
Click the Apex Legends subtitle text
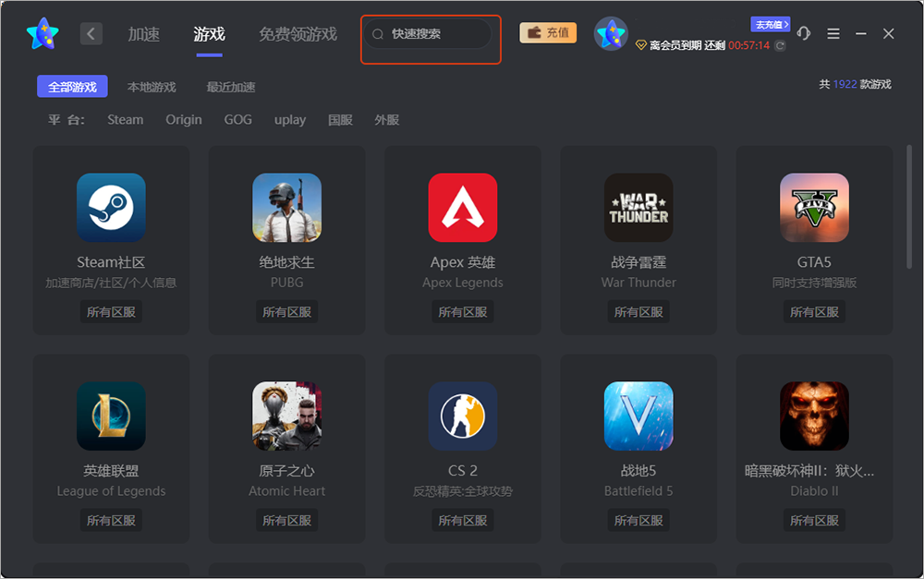(463, 283)
